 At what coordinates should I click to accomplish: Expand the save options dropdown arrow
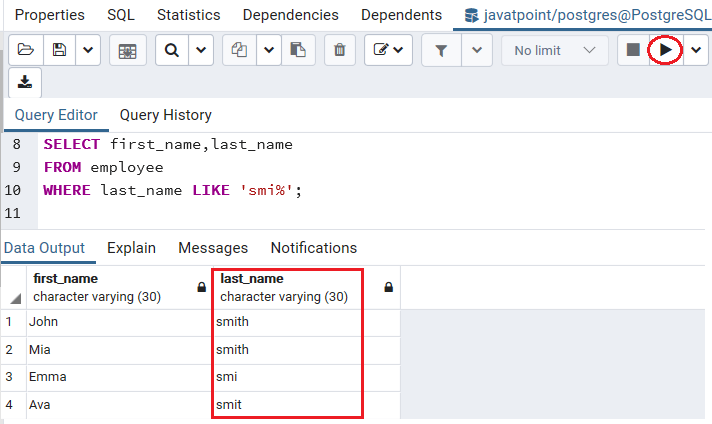pyautogui.click(x=88, y=50)
